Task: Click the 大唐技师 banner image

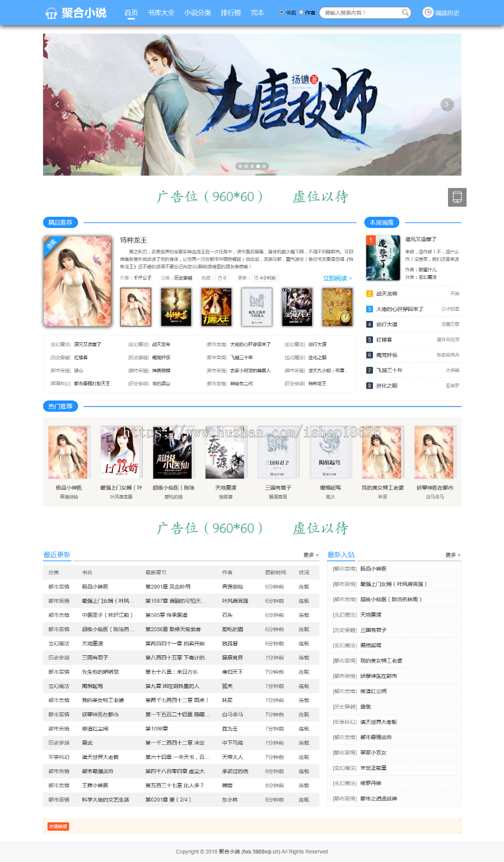Action: pyautogui.click(x=252, y=105)
